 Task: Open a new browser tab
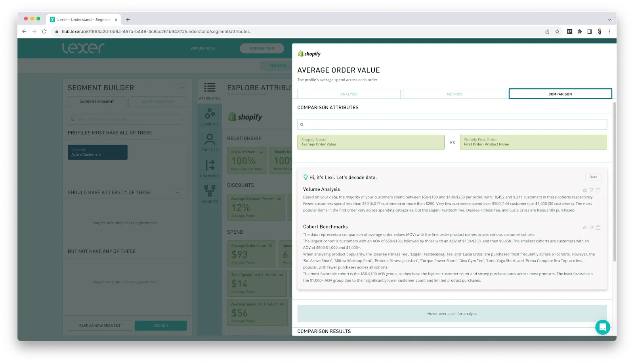(x=128, y=19)
